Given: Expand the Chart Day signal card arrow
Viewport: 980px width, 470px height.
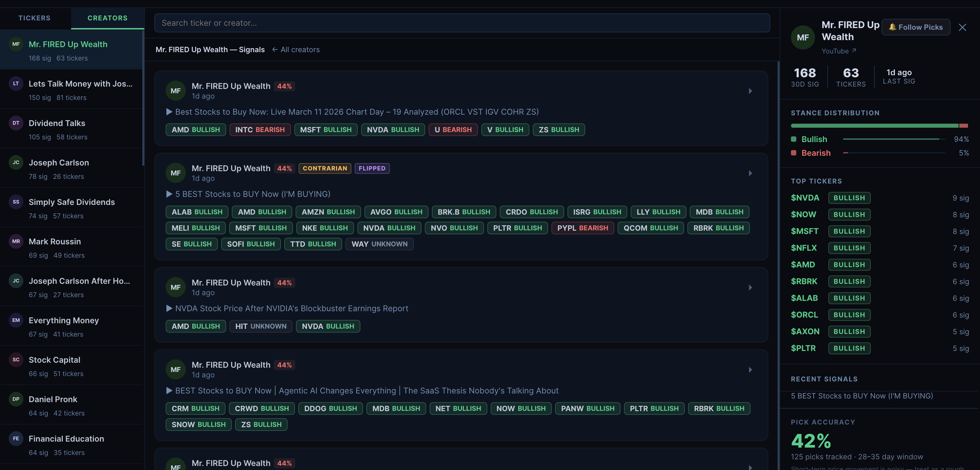Looking at the screenshot, I should (x=750, y=91).
